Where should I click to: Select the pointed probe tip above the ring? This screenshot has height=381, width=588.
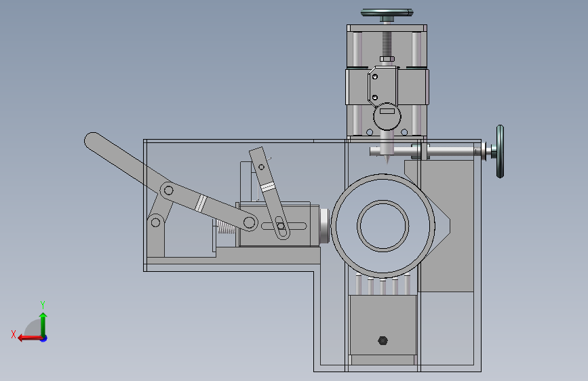[387, 159]
